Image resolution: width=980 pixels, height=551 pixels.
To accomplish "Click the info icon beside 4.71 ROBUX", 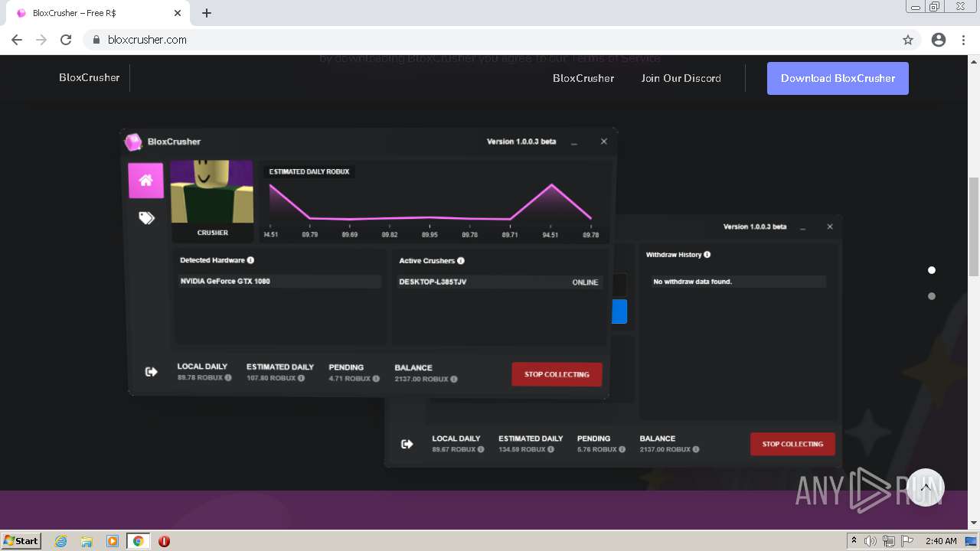I will [x=376, y=378].
